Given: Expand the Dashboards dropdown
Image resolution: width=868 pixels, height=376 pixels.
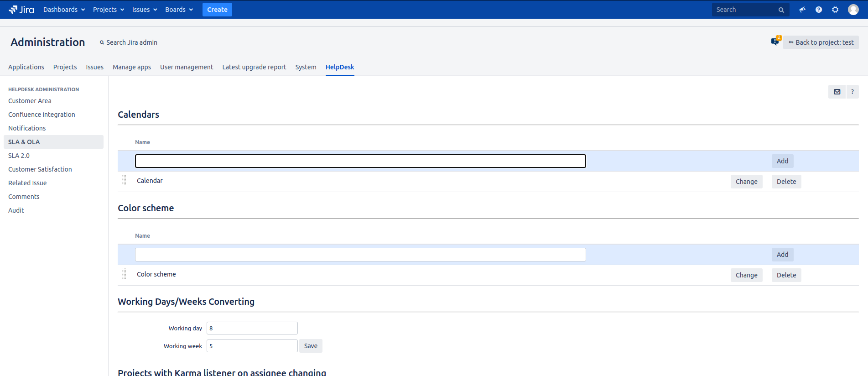Looking at the screenshot, I should click(x=64, y=10).
